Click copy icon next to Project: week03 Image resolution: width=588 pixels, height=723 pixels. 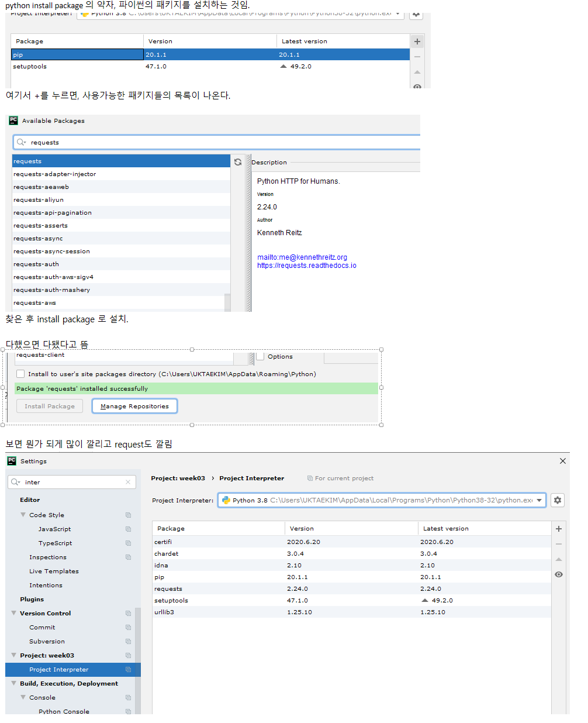[128, 655]
